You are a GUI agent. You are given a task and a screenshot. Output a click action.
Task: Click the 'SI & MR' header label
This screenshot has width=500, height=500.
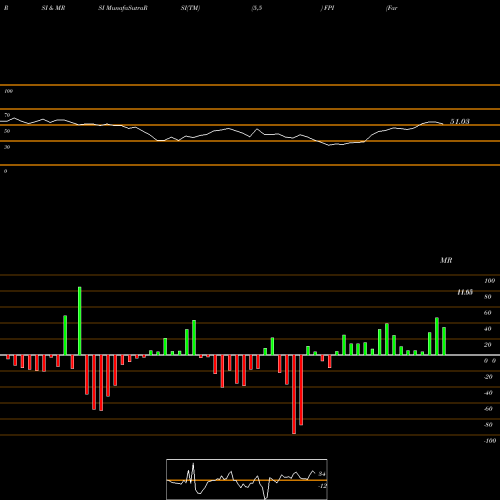coord(53,8)
